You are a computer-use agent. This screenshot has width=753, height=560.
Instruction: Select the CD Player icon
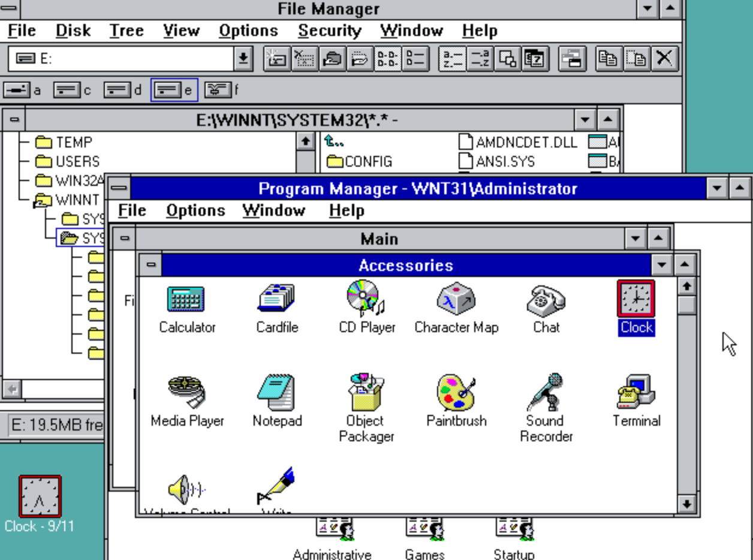(366, 299)
